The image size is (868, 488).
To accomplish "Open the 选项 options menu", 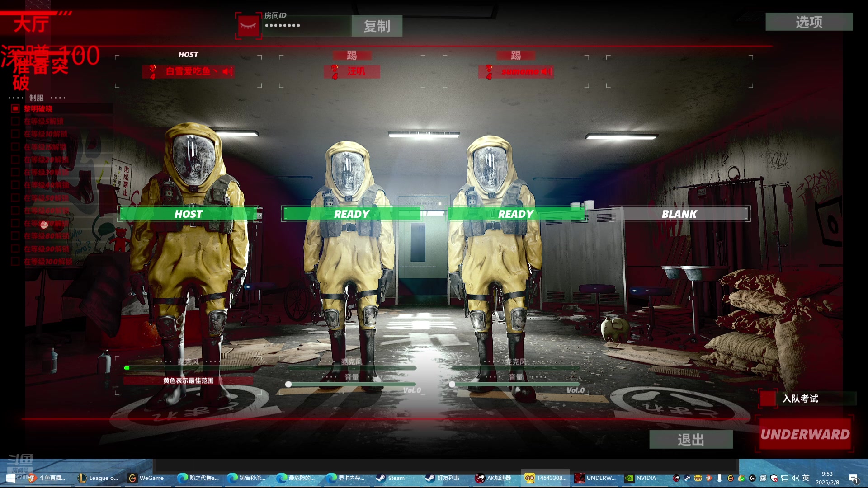I will pyautogui.click(x=809, y=22).
